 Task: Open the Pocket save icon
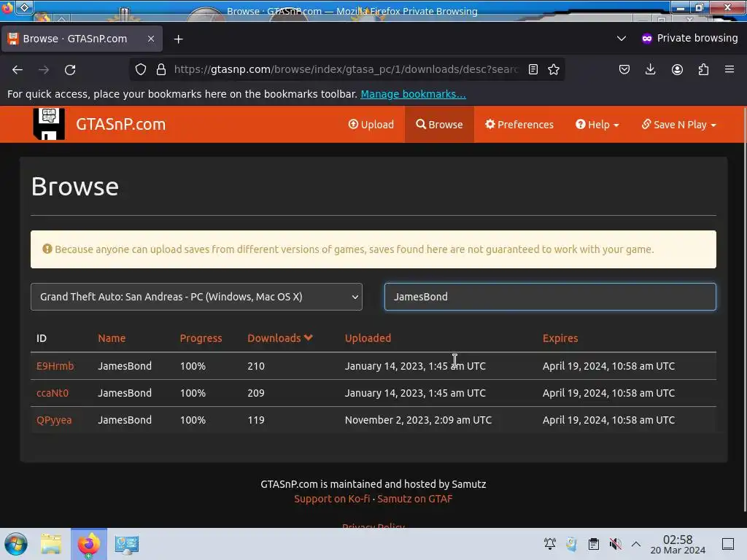[624, 69]
